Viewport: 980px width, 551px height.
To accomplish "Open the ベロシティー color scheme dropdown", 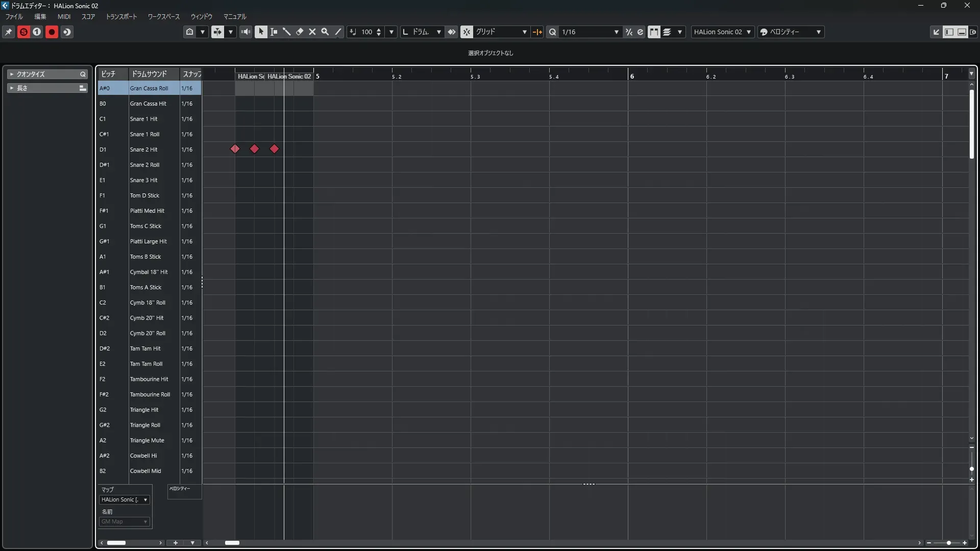I will [791, 32].
